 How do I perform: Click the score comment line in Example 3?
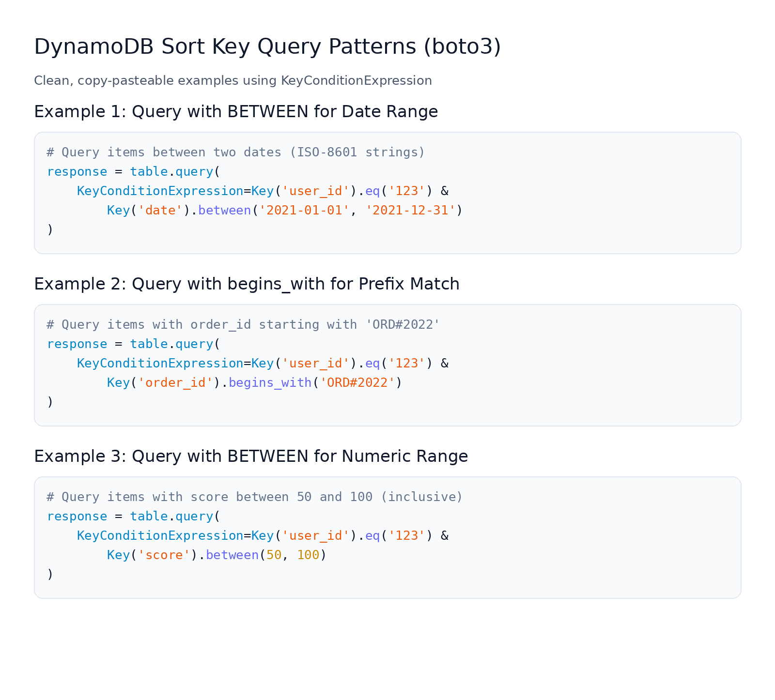pyautogui.click(x=255, y=497)
